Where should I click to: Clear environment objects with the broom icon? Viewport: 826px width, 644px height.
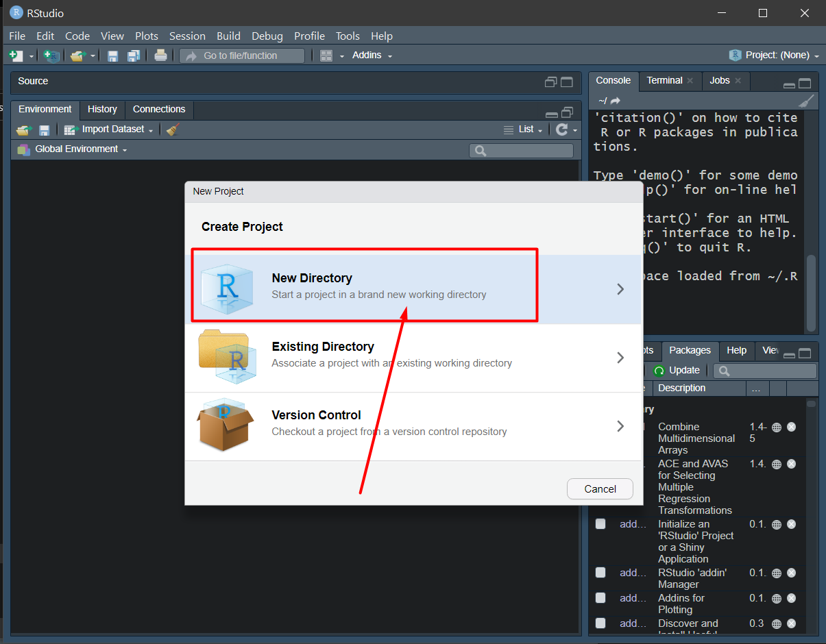coord(173,129)
